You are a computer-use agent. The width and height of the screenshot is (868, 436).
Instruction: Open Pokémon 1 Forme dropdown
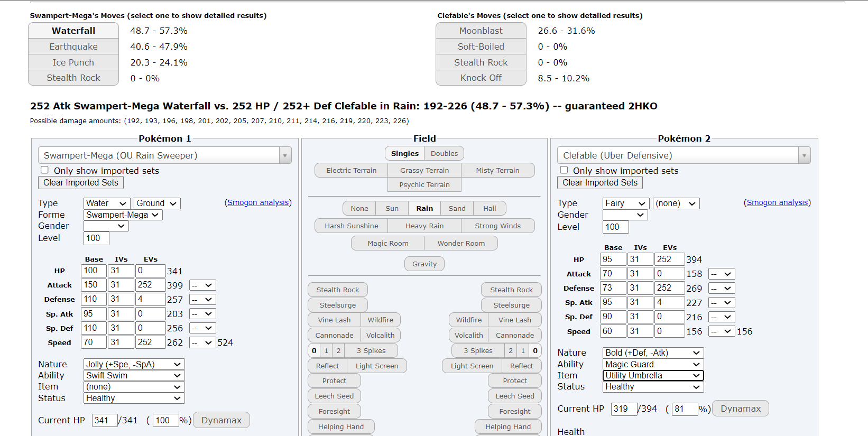point(123,215)
